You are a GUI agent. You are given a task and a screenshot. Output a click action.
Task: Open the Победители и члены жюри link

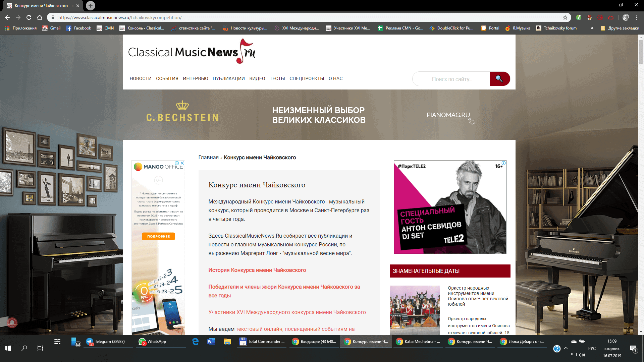point(284,291)
